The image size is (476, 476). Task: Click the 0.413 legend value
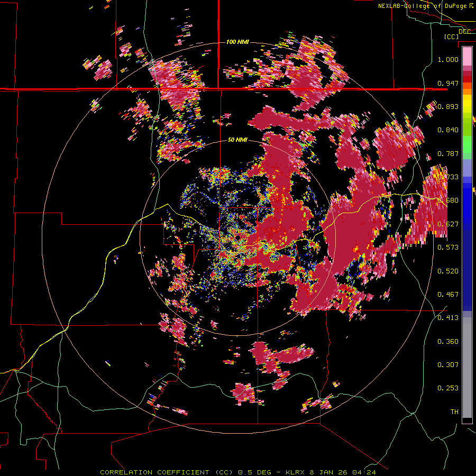(x=448, y=318)
